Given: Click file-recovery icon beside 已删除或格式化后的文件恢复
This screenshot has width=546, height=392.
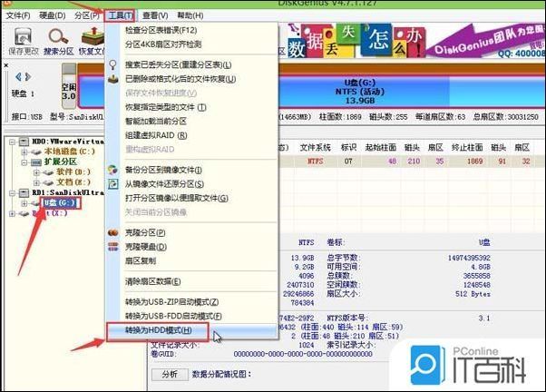Looking at the screenshot, I should [112, 79].
